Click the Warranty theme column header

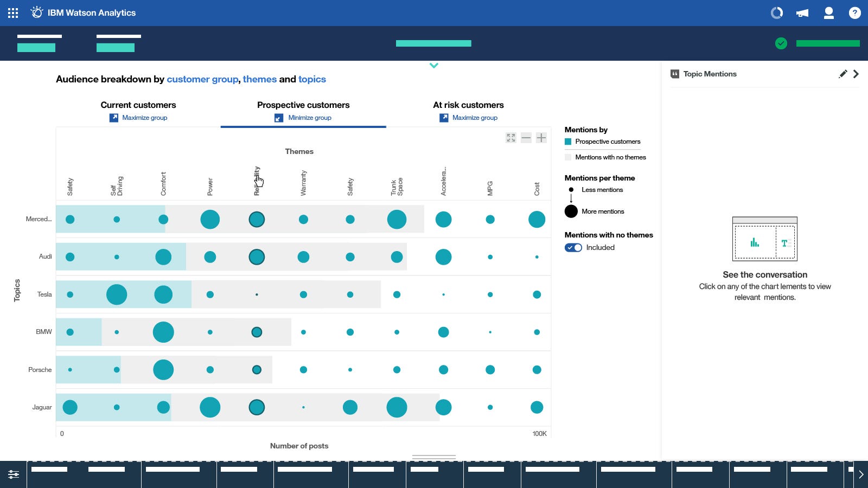[x=303, y=183]
